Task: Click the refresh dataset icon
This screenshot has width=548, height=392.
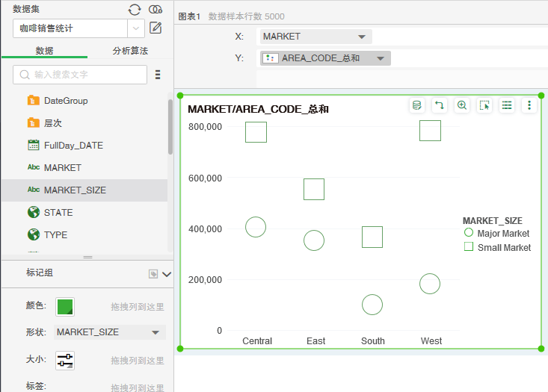Action: [135, 9]
